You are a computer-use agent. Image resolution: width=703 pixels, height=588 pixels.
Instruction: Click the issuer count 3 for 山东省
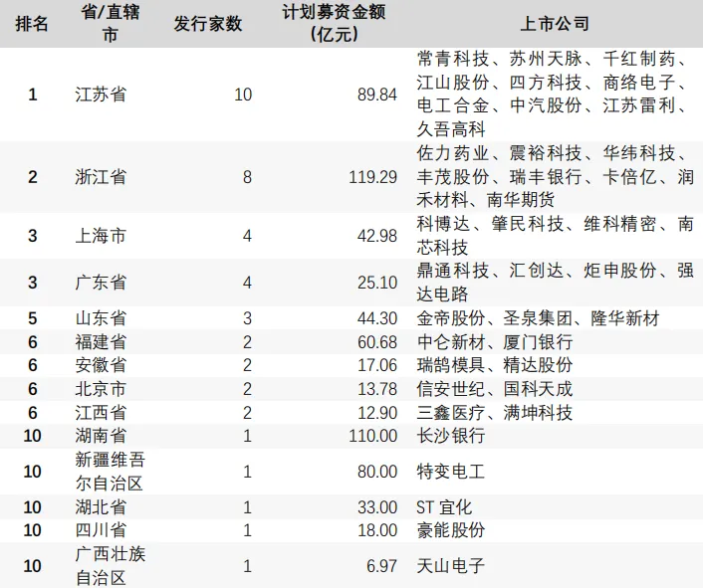pyautogui.click(x=247, y=318)
